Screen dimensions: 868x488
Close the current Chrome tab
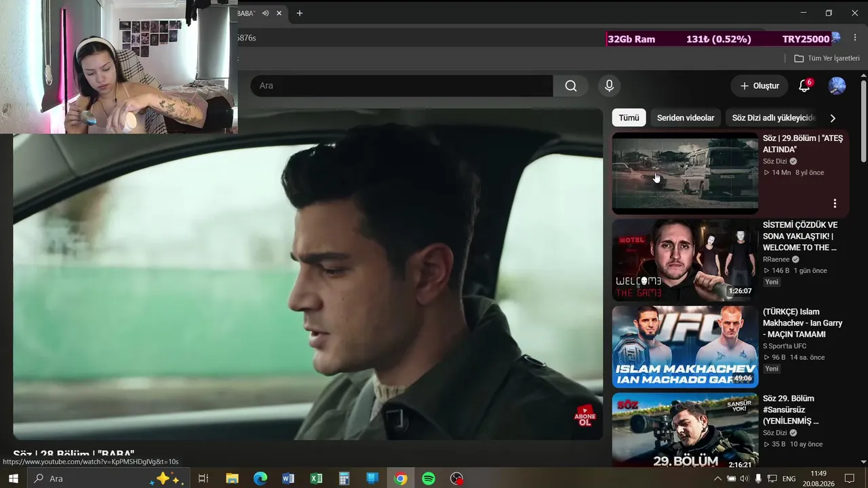tap(279, 13)
